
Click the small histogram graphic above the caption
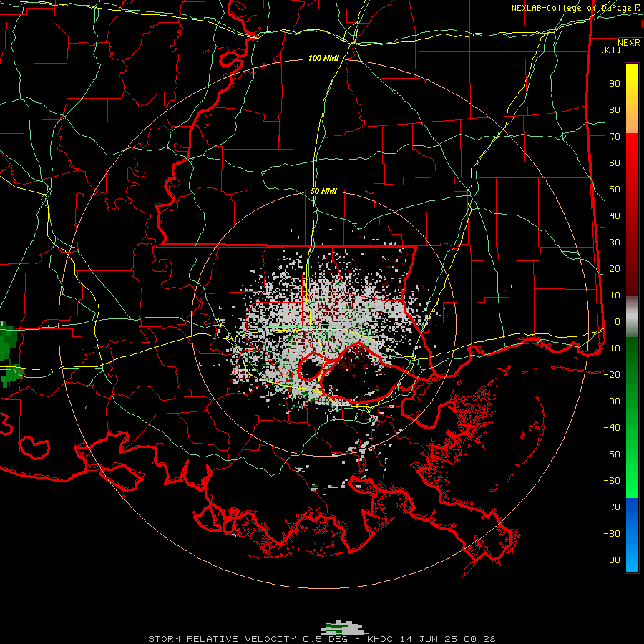click(x=344, y=627)
